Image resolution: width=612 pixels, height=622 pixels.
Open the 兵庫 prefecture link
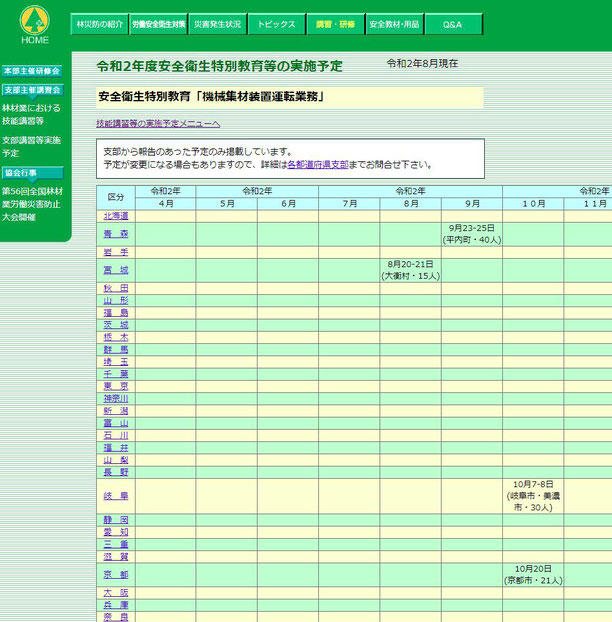pyautogui.click(x=116, y=605)
